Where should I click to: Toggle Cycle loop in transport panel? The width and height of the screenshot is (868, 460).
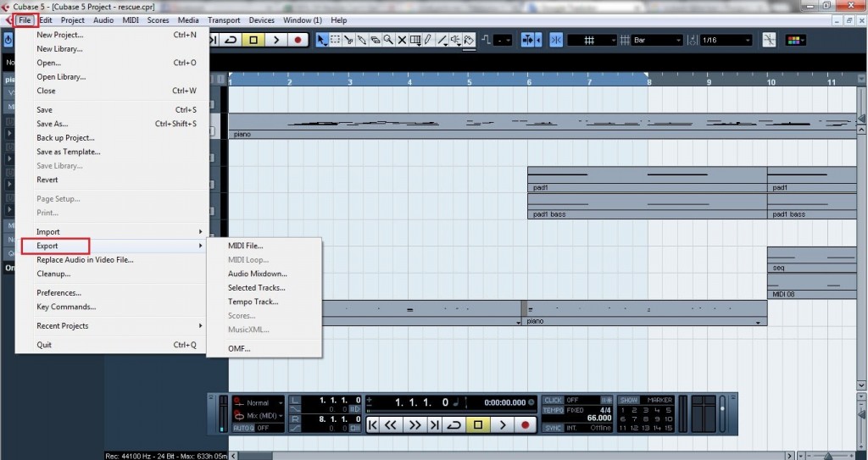(x=455, y=424)
